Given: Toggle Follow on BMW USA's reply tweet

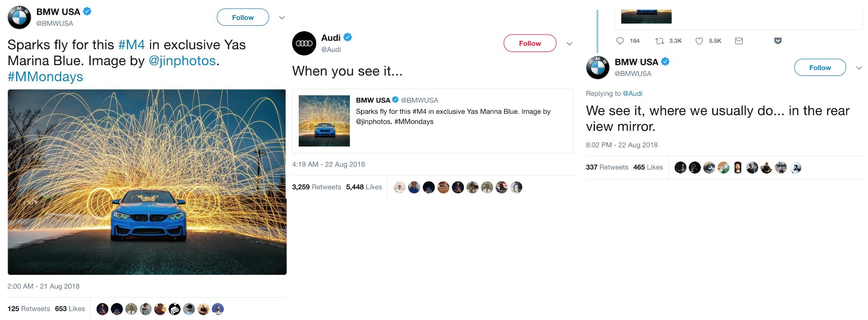Looking at the screenshot, I should pos(820,67).
